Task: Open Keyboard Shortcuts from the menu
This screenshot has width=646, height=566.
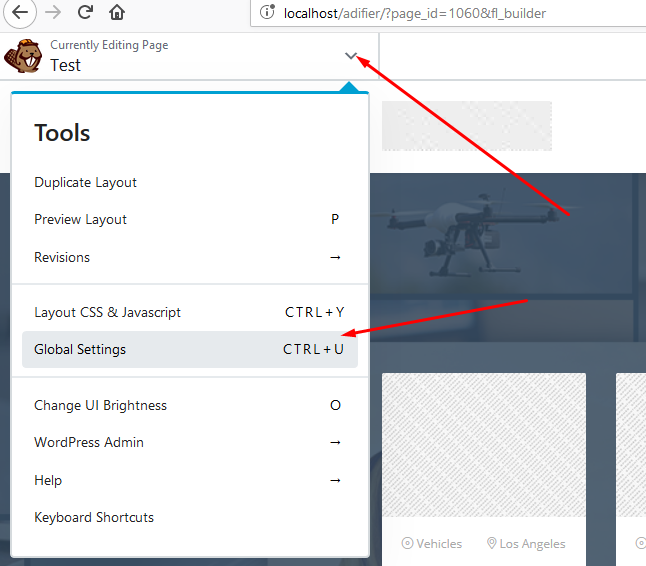Action: (x=94, y=517)
